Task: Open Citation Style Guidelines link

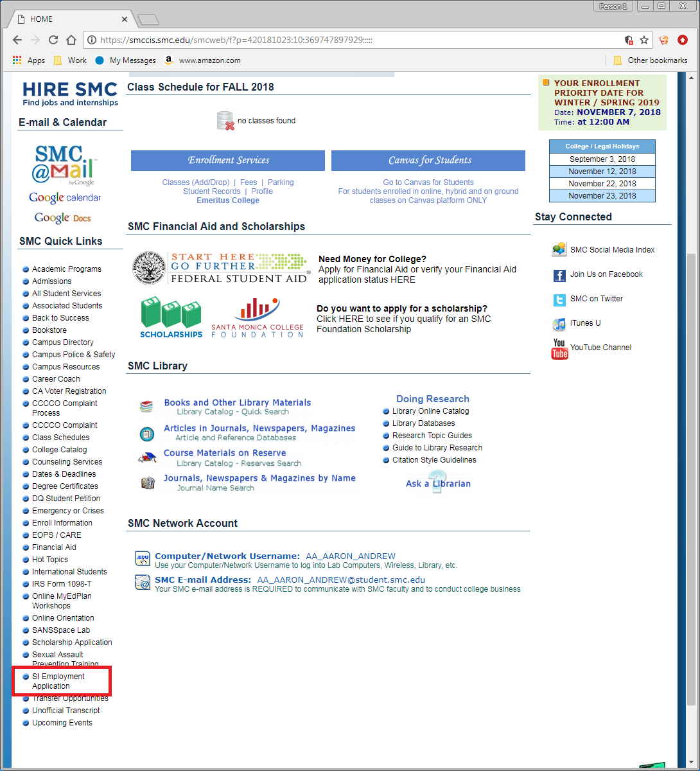Action: point(434,460)
